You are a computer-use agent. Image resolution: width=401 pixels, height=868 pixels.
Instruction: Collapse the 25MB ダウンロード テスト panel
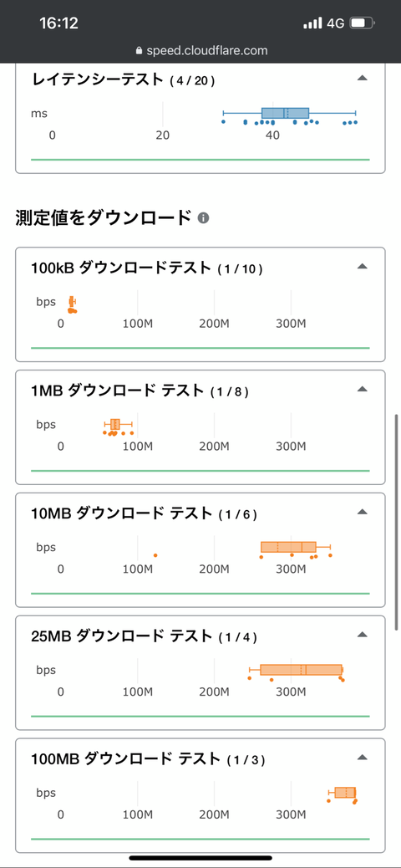[363, 635]
